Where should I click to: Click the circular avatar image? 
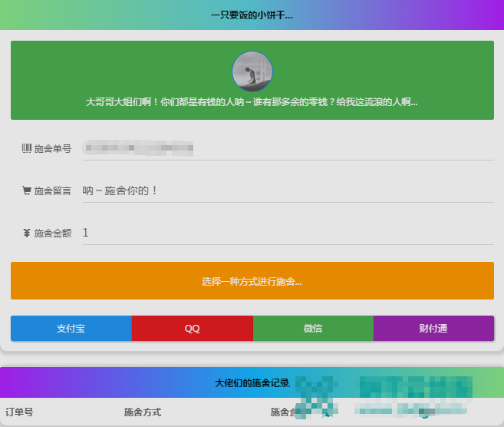coord(252,71)
